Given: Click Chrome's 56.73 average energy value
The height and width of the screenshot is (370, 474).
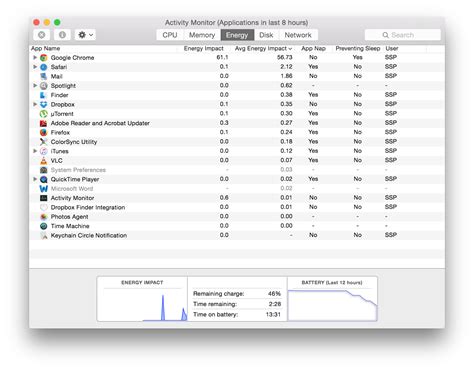Looking at the screenshot, I should click(285, 57).
